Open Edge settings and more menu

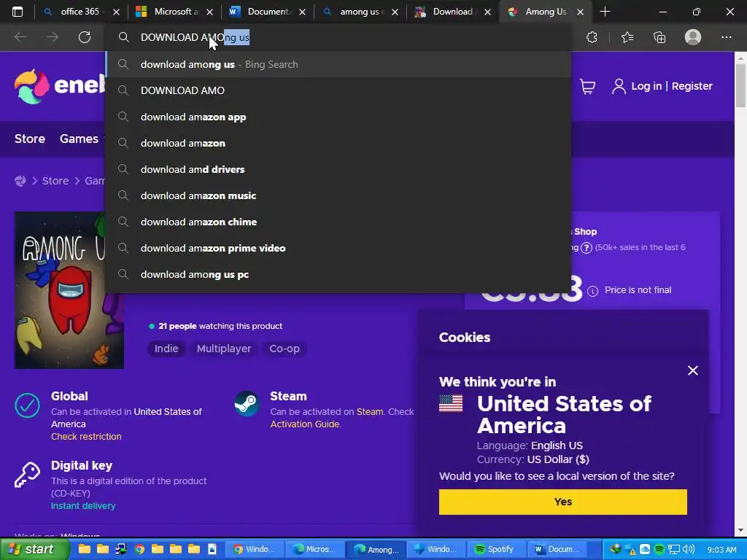[x=726, y=37]
